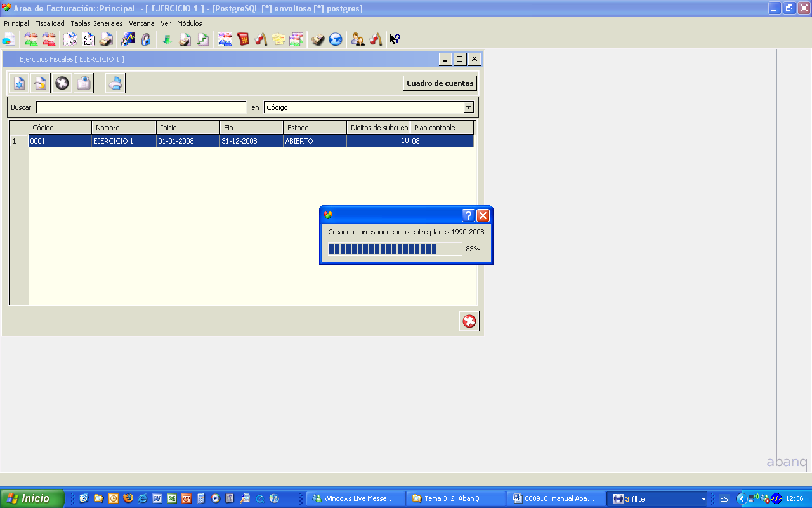Open the Ventana menu
The image size is (812, 508).
141,23
